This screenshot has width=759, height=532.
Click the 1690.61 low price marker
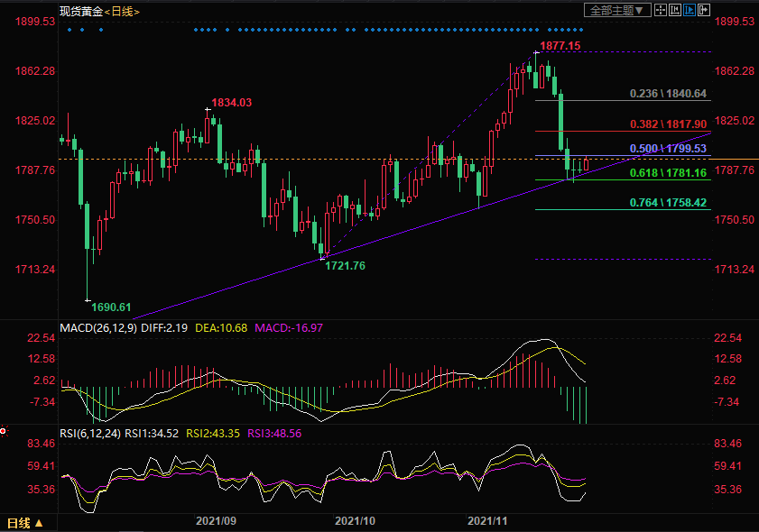click(111, 307)
